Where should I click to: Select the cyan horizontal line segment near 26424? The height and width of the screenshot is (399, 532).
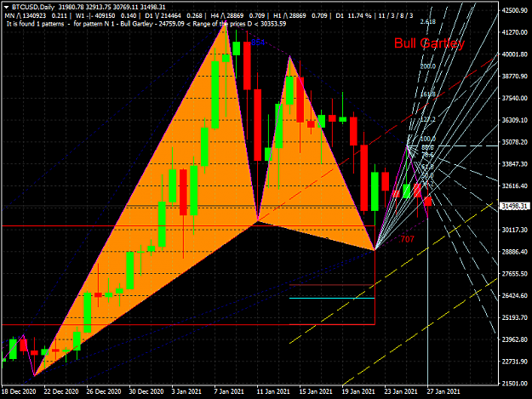[332, 299]
